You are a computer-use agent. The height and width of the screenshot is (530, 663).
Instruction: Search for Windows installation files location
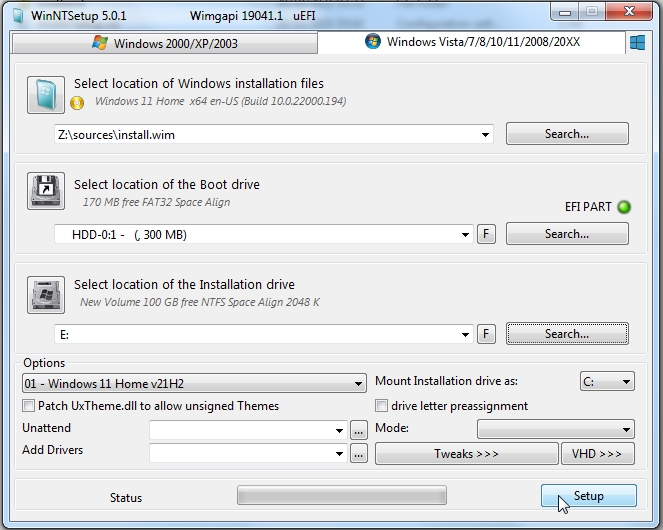(x=567, y=134)
